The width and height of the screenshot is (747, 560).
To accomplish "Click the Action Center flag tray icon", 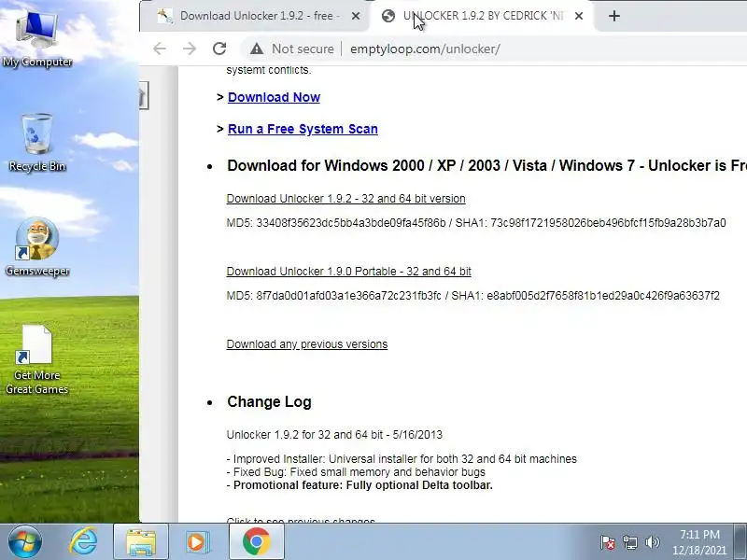I will tap(608, 542).
